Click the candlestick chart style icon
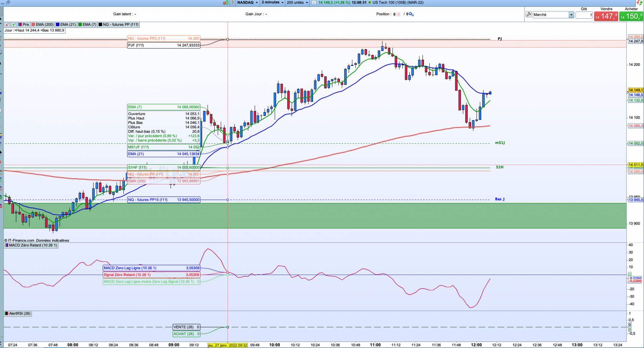The height and width of the screenshot is (348, 644). click(x=225, y=3)
